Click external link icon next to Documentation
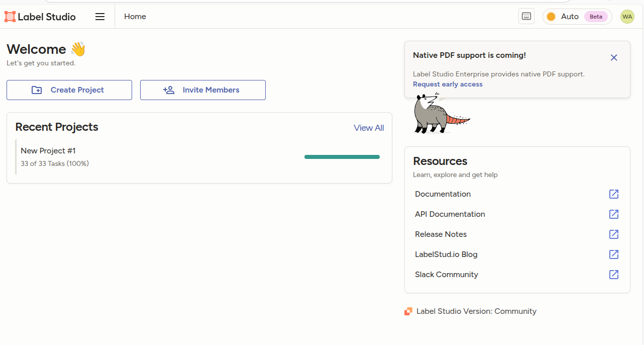This screenshot has width=644, height=345. coord(614,194)
